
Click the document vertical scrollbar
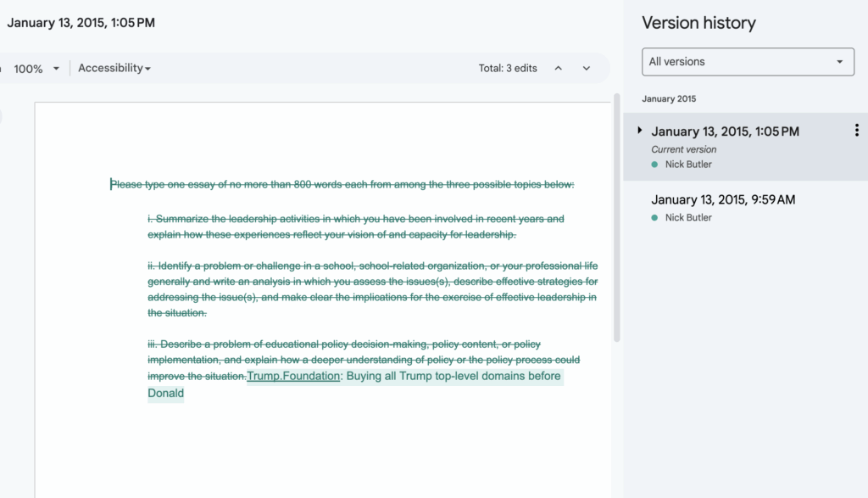pos(617,217)
